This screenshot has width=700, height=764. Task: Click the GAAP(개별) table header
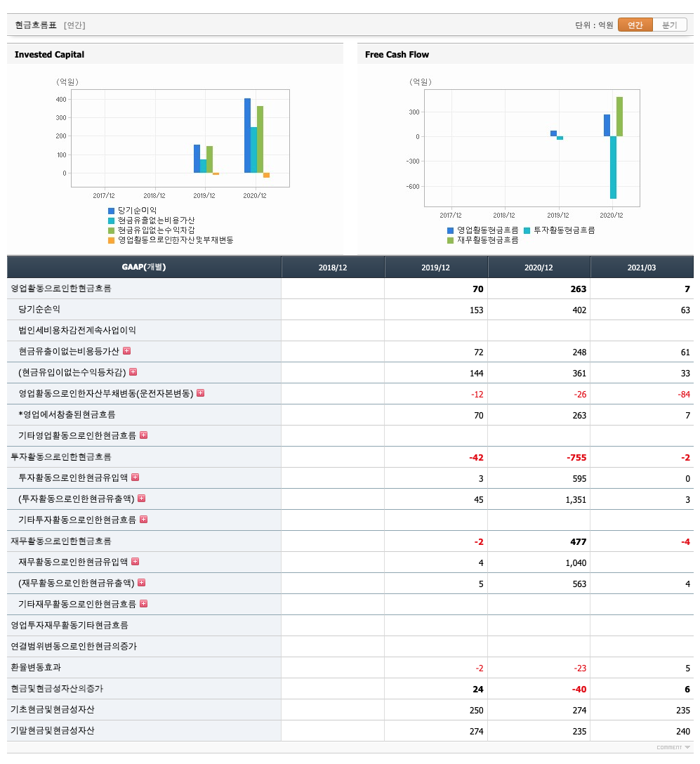pyautogui.click(x=144, y=267)
